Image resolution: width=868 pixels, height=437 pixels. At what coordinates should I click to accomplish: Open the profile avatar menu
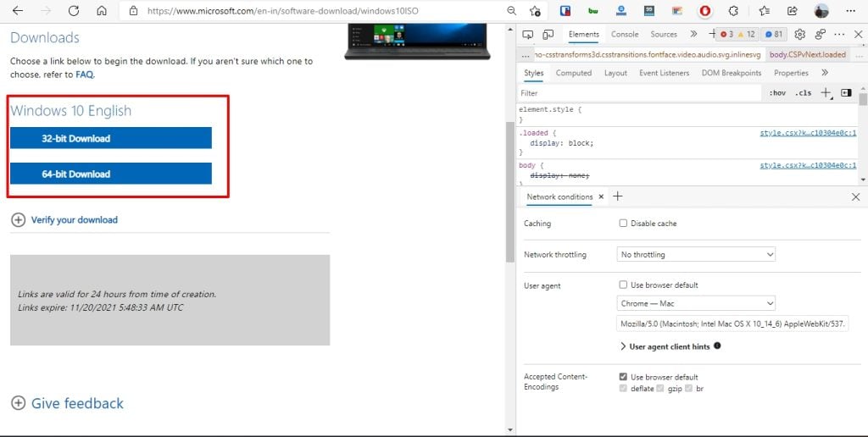click(x=821, y=10)
